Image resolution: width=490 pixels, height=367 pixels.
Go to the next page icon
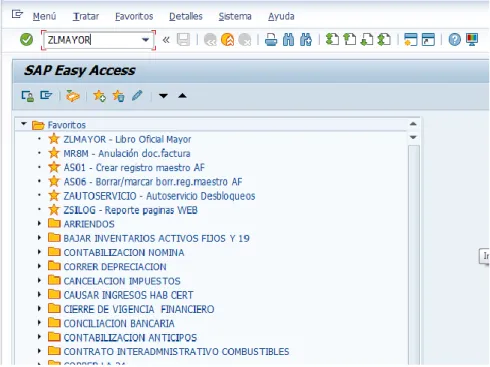click(x=367, y=40)
